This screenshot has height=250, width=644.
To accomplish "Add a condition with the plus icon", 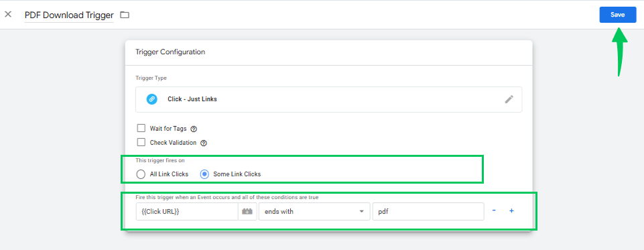I will pos(511,210).
